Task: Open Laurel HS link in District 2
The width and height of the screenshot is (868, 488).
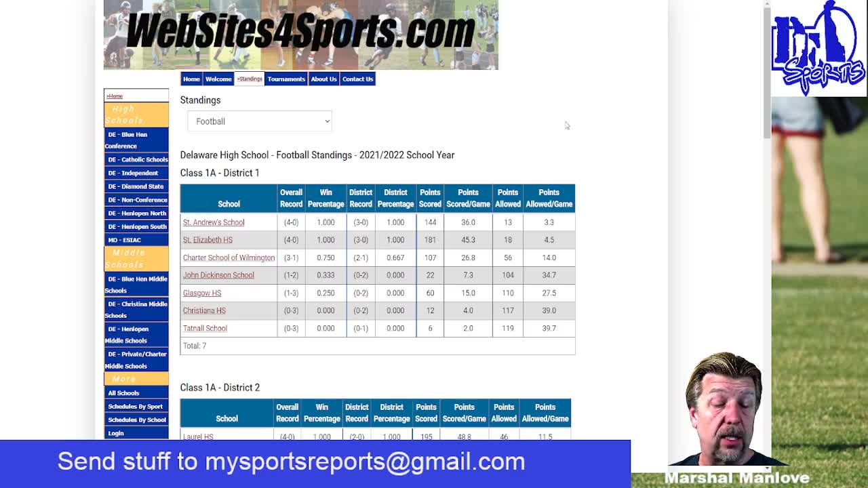Action: pyautogui.click(x=198, y=436)
